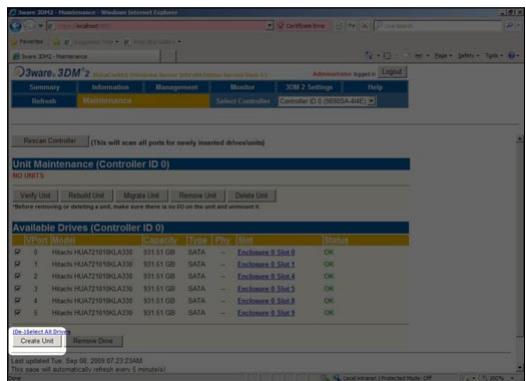Toggle the checkbox for VPort 5 drive
Screen dimensions: 526x381
(17, 313)
